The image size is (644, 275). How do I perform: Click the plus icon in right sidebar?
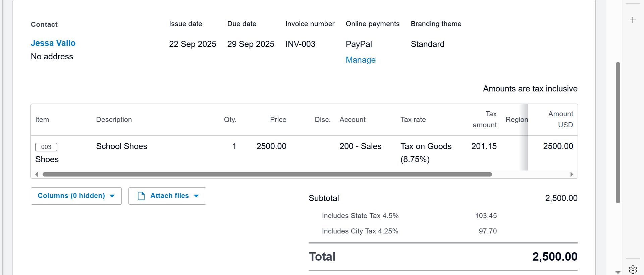point(633,20)
